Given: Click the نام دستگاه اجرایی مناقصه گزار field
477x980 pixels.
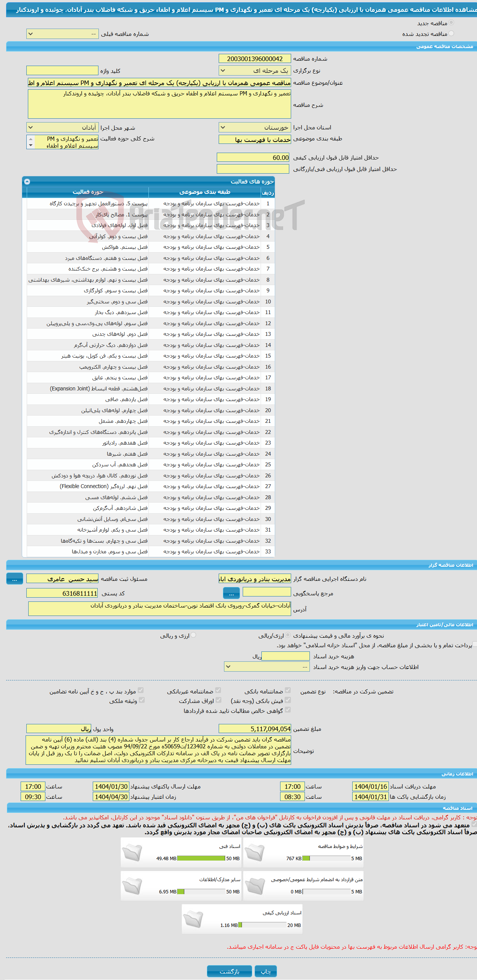Looking at the screenshot, I should pyautogui.click(x=255, y=579).
